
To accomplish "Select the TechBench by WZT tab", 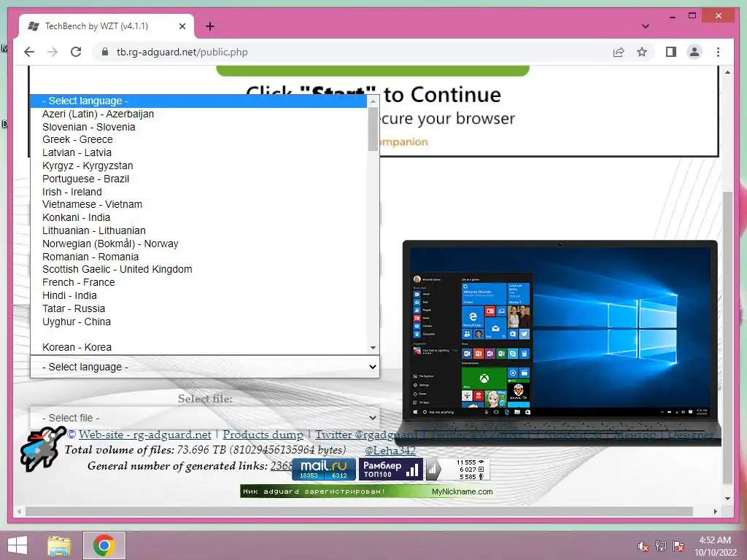I will coord(107,26).
